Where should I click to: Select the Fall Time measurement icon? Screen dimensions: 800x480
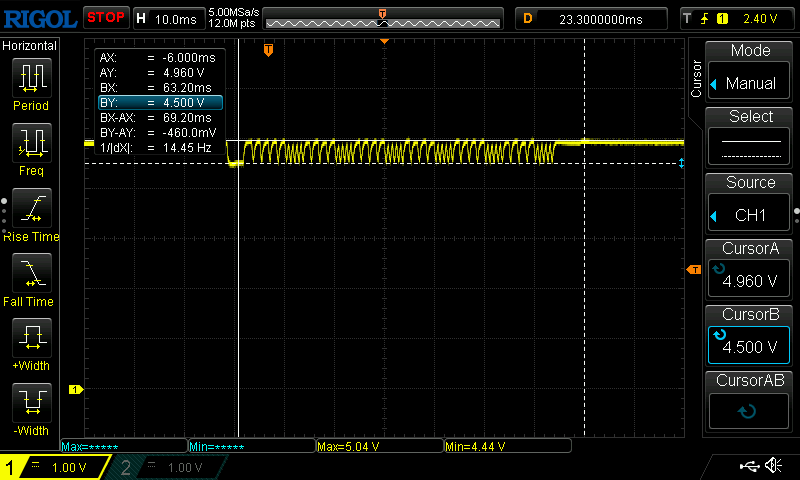pyautogui.click(x=32, y=273)
